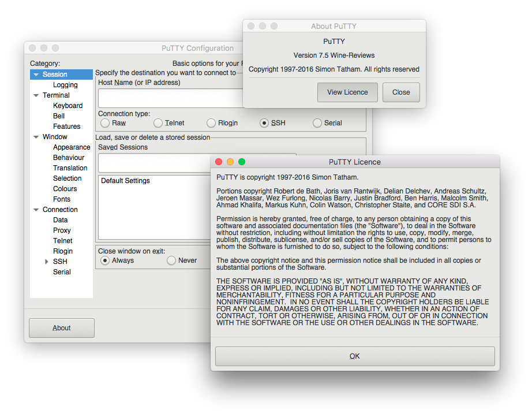
Task: Open the Colours settings page
Action: (x=65, y=189)
